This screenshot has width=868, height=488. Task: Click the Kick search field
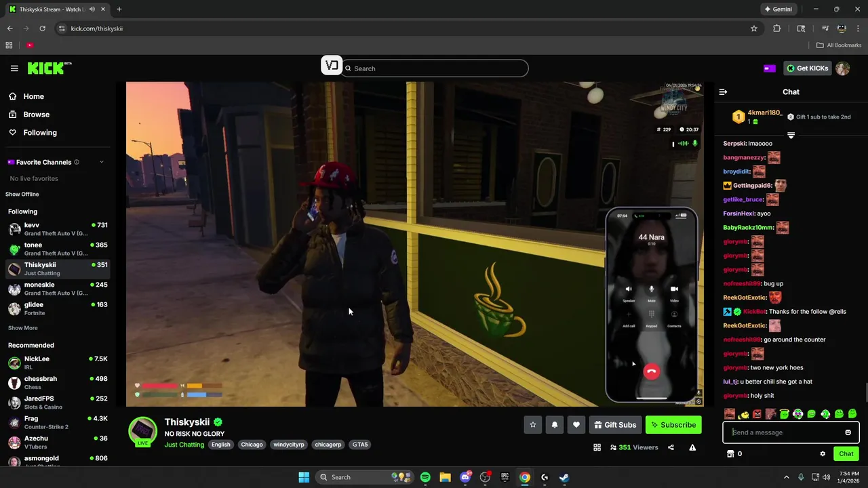[x=435, y=68]
